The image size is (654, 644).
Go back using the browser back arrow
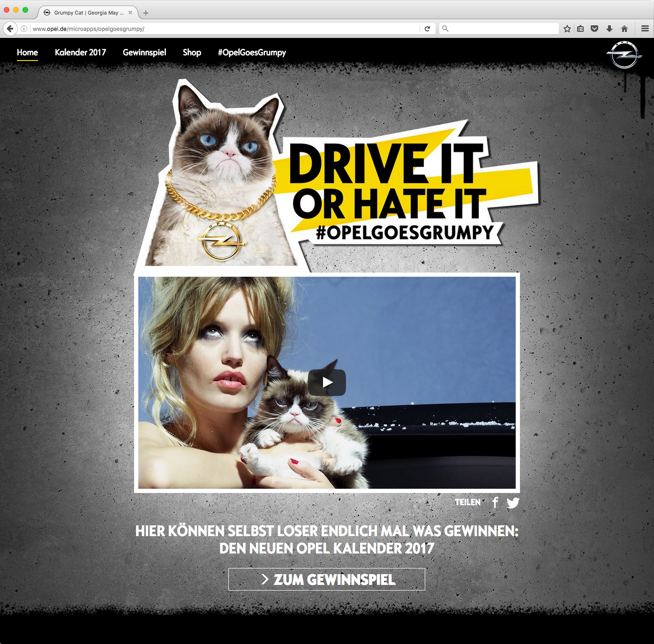pos(10,29)
